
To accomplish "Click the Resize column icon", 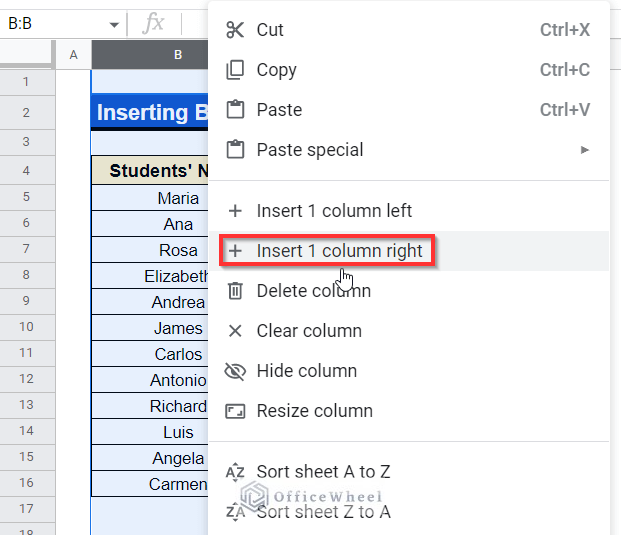I will (x=235, y=411).
